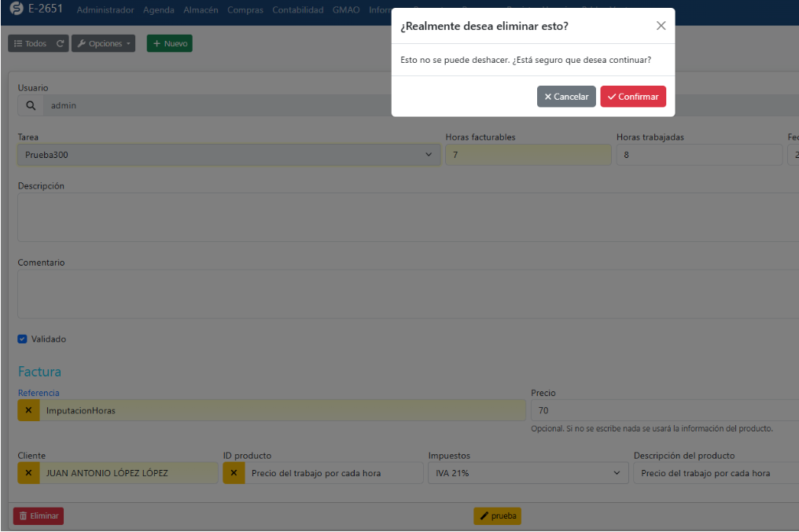The width and height of the screenshot is (799, 532).
Task: Open the Almacén menu
Action: 201,10
